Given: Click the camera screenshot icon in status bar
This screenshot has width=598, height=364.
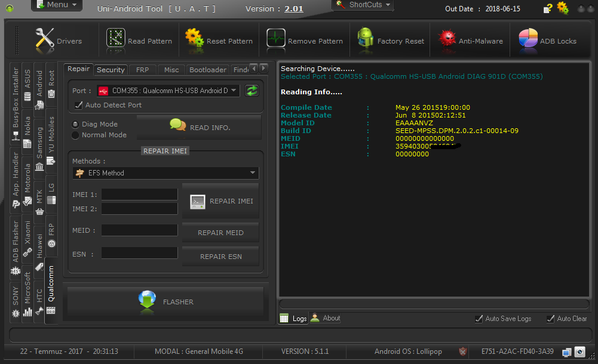Looking at the screenshot, I should coord(579,352).
